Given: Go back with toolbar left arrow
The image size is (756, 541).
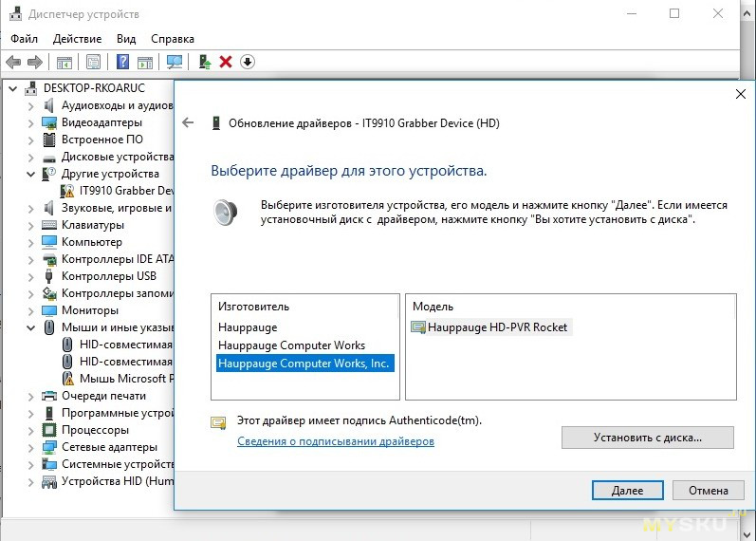Looking at the screenshot, I should 13,62.
